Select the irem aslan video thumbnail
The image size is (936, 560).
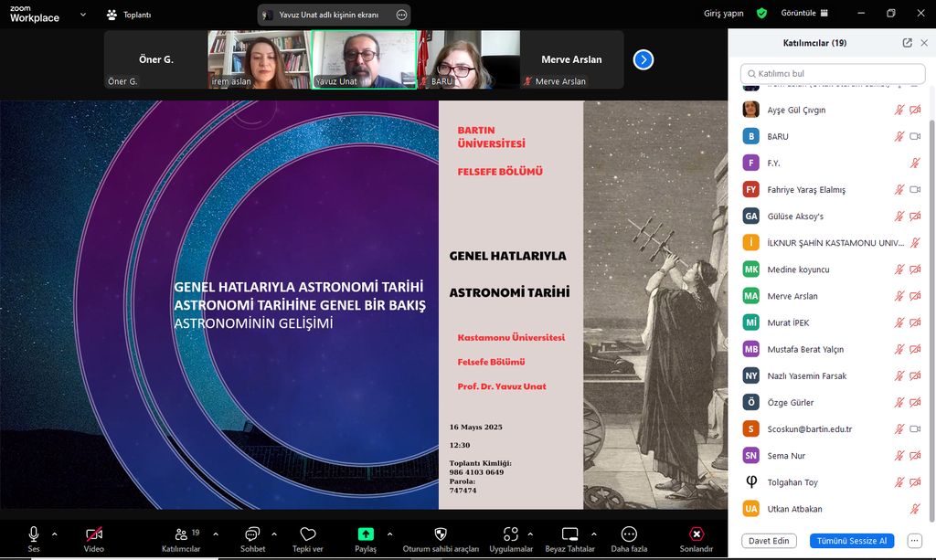[260, 59]
